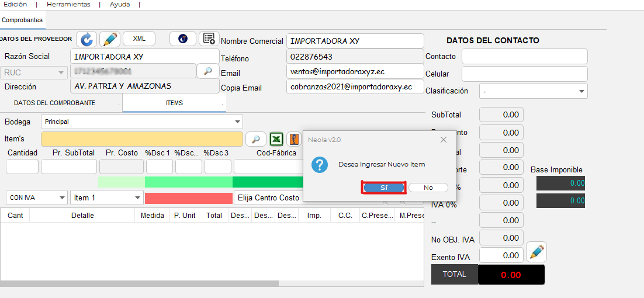Open the Clasificación dropdown
This screenshot has height=298, width=644.
click(581, 91)
